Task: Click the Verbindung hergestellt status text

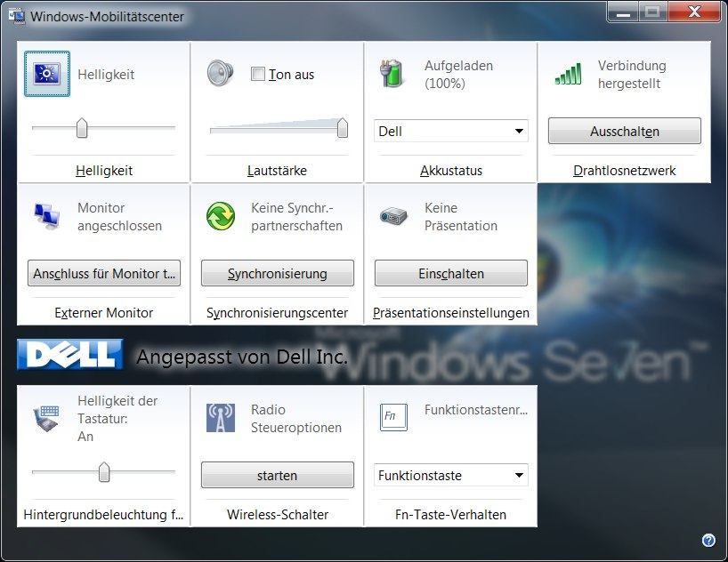Action: coord(631,75)
